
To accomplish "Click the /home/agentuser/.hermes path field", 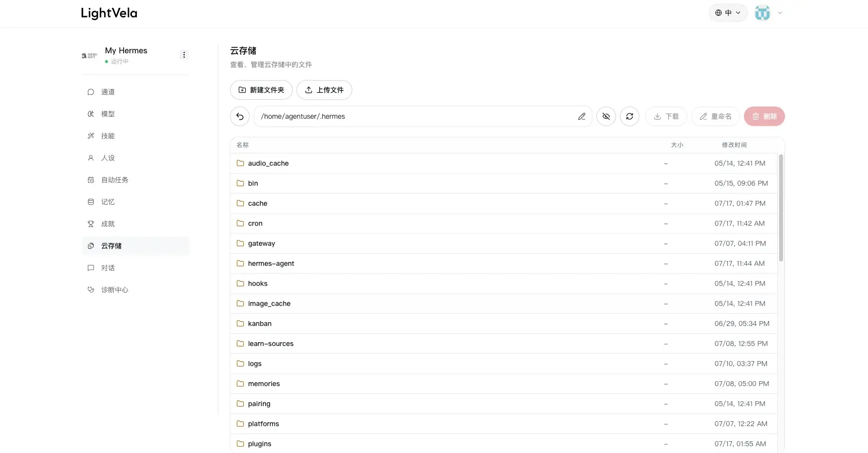I will [423, 116].
